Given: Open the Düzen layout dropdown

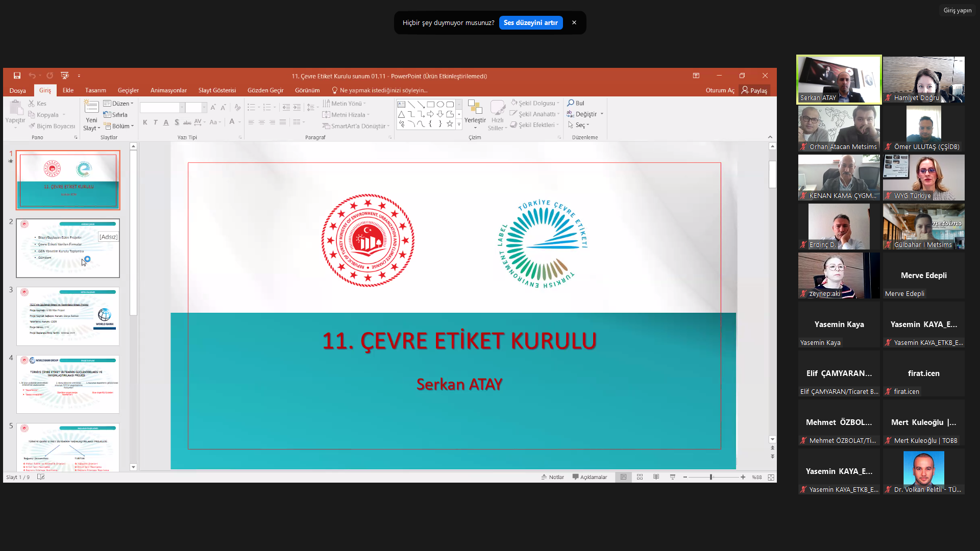Looking at the screenshot, I should click(118, 104).
